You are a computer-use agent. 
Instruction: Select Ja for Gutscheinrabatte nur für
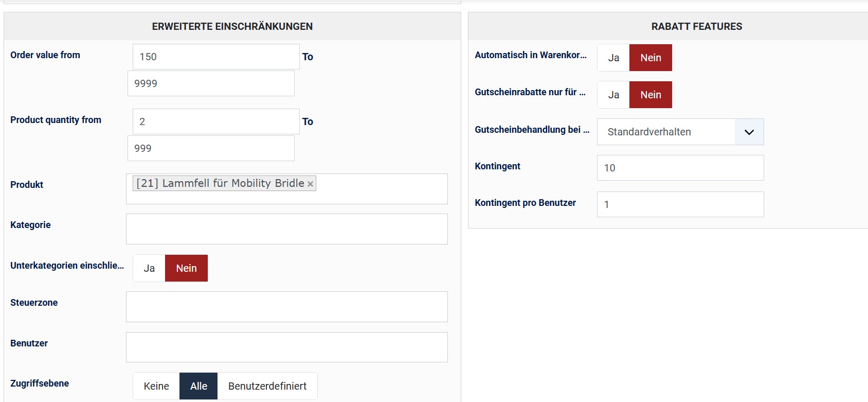tap(613, 95)
